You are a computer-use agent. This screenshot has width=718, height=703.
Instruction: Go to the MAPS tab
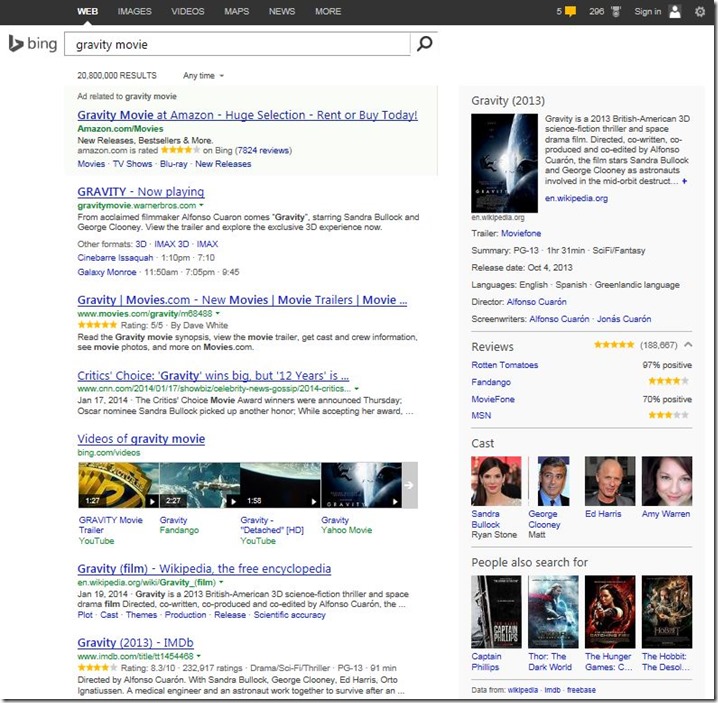pos(236,11)
